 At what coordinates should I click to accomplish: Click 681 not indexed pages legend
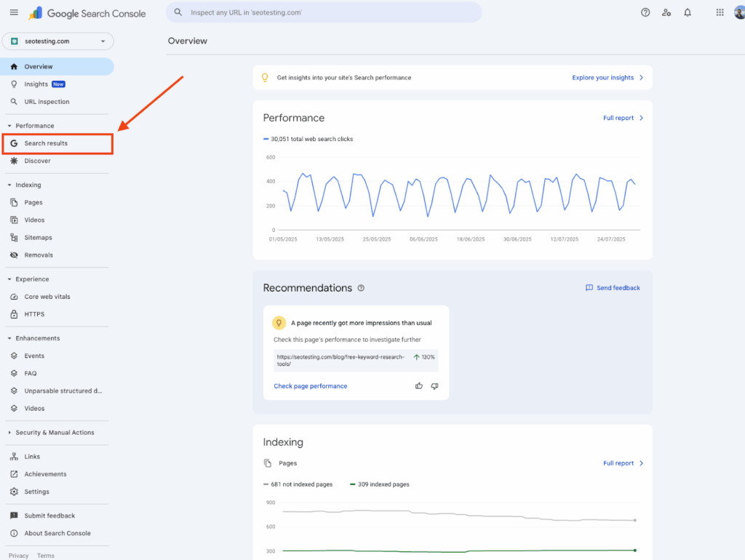[x=298, y=484]
